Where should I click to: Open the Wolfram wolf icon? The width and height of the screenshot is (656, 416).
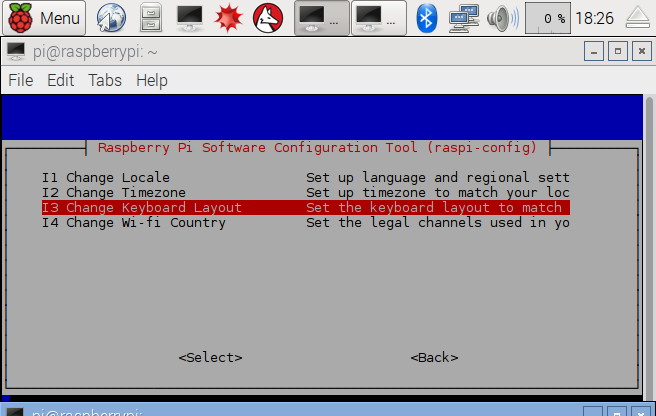268,18
